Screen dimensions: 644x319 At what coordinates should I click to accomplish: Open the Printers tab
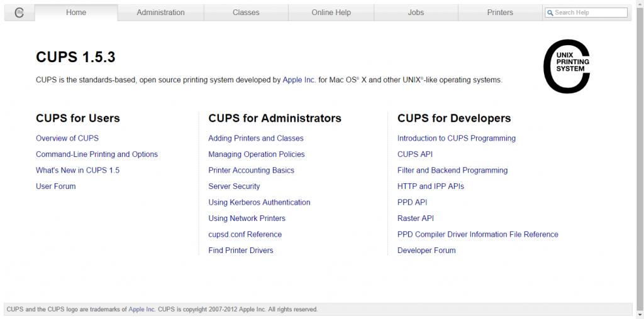(500, 13)
